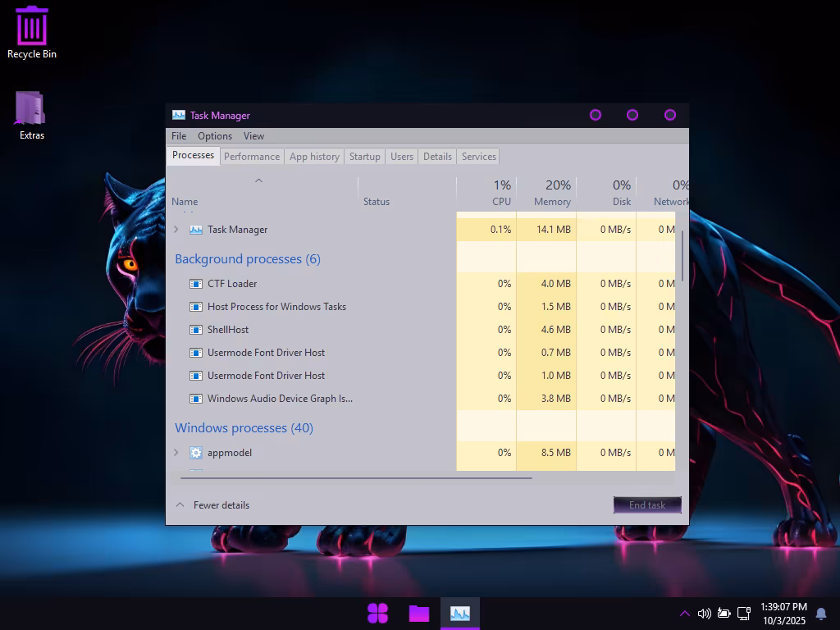Switch to the Performance tab
The width and height of the screenshot is (840, 630).
[252, 157]
